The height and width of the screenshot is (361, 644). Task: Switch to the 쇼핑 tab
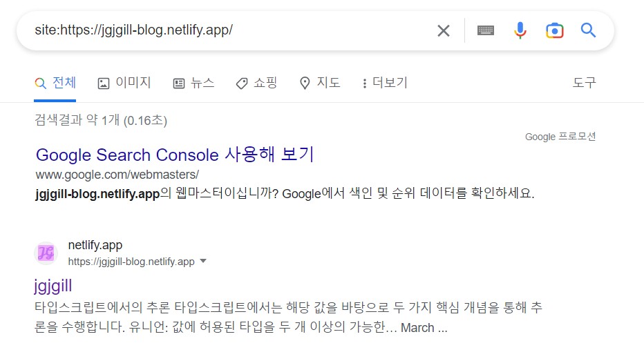pos(256,83)
